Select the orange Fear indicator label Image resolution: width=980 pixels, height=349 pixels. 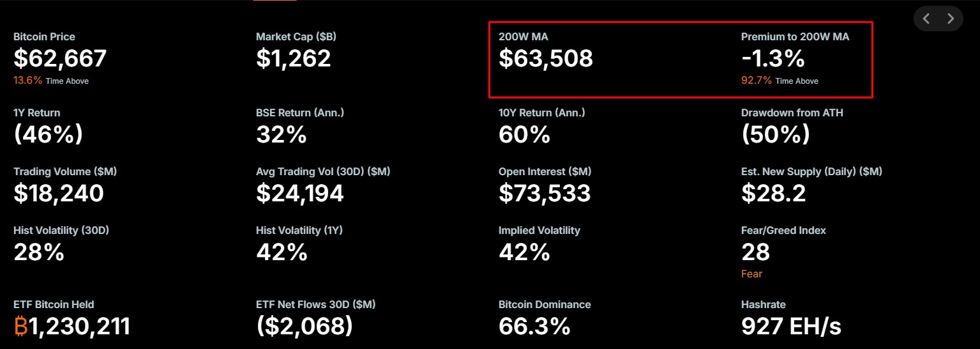point(751,274)
